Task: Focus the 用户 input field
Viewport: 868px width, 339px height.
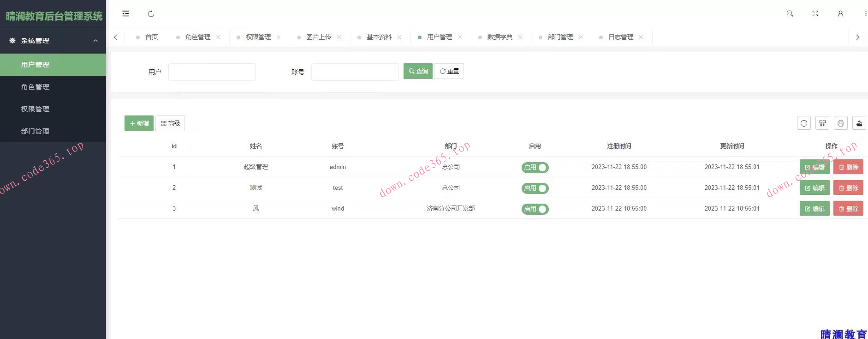Action: [212, 72]
